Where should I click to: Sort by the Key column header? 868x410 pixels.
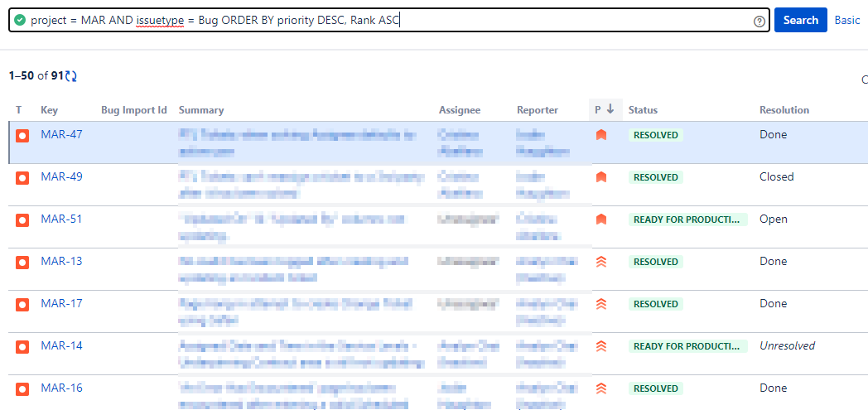click(x=49, y=110)
